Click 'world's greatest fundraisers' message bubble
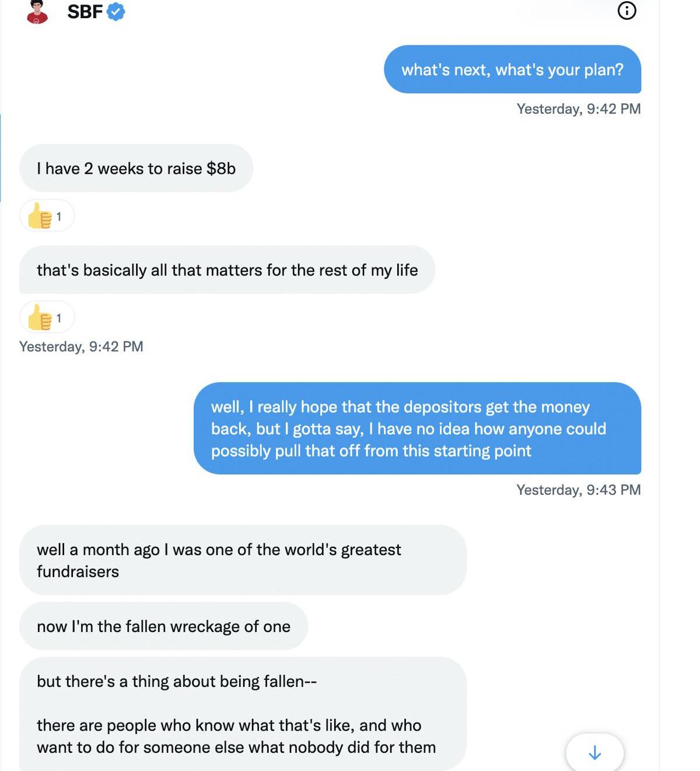 coord(243,560)
